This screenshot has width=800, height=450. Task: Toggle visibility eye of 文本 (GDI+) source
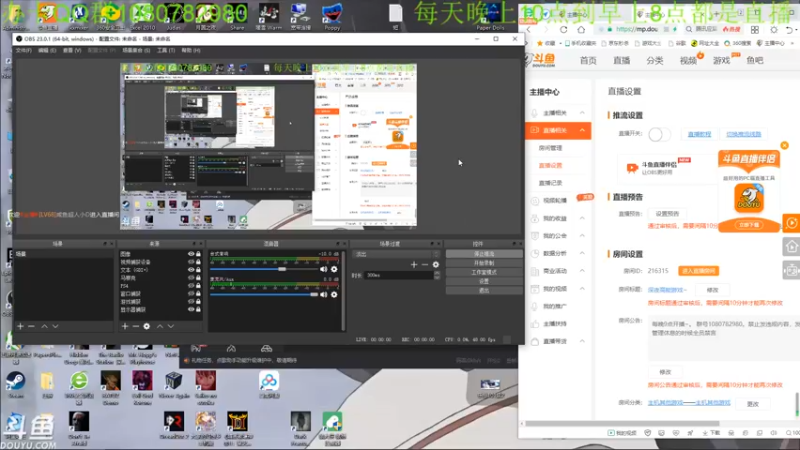[191, 270]
